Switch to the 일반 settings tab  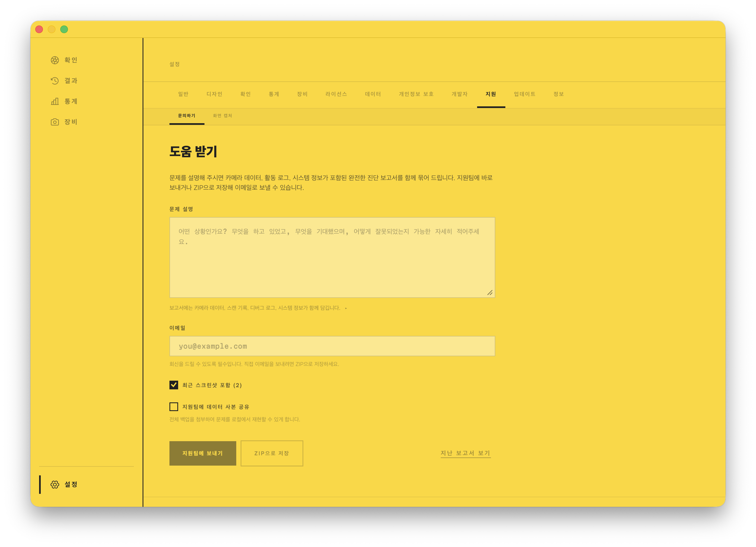click(x=183, y=94)
